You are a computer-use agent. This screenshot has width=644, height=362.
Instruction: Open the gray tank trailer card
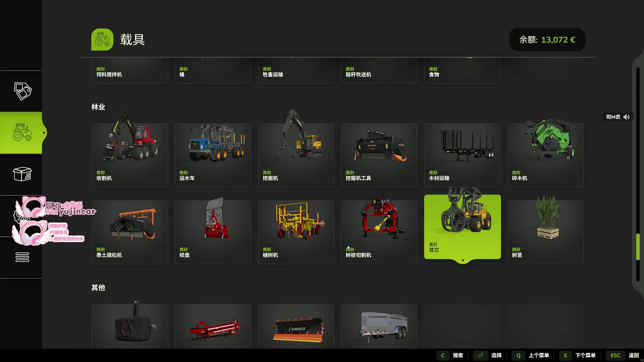pyautogui.click(x=379, y=326)
